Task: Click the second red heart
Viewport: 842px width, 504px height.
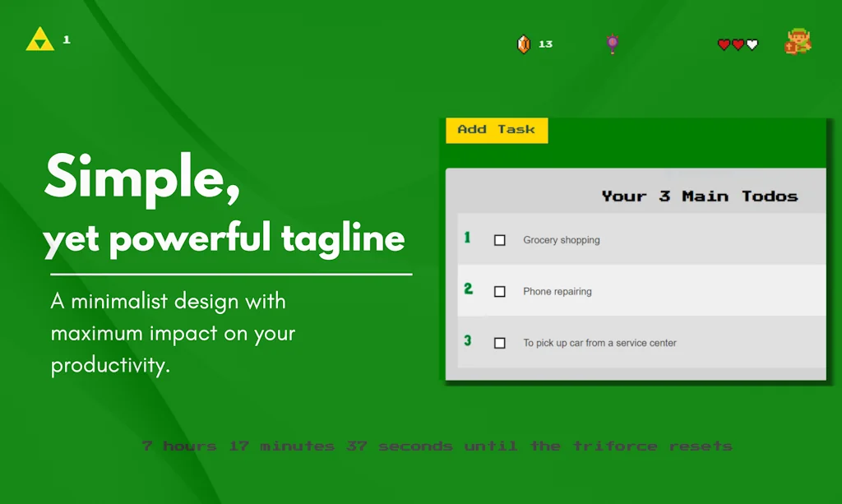Action: (x=738, y=44)
